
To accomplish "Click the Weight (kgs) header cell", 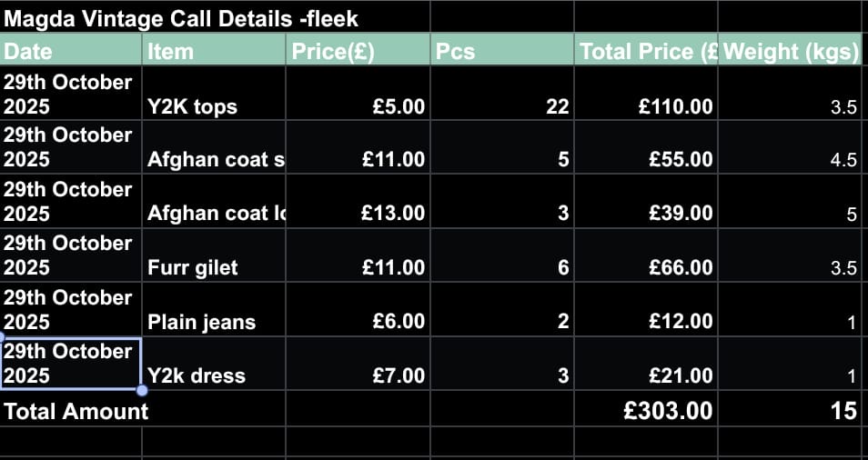I will pyautogui.click(x=791, y=51).
